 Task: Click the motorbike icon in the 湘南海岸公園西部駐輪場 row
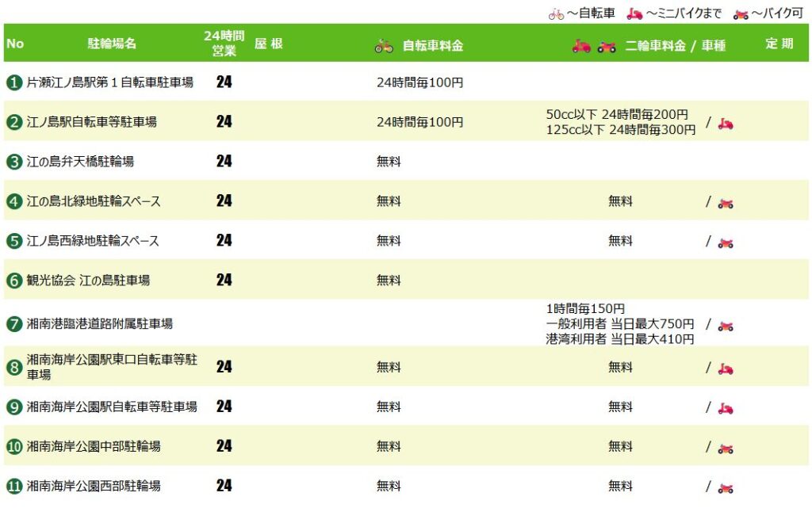point(726,487)
